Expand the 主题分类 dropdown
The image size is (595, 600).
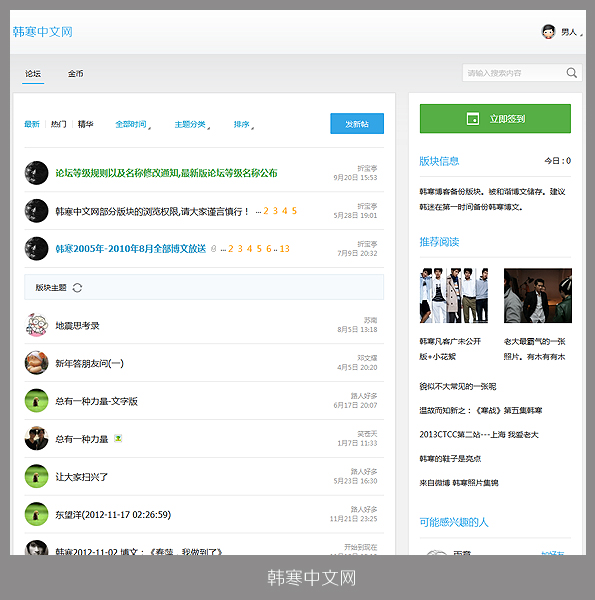[x=192, y=124]
